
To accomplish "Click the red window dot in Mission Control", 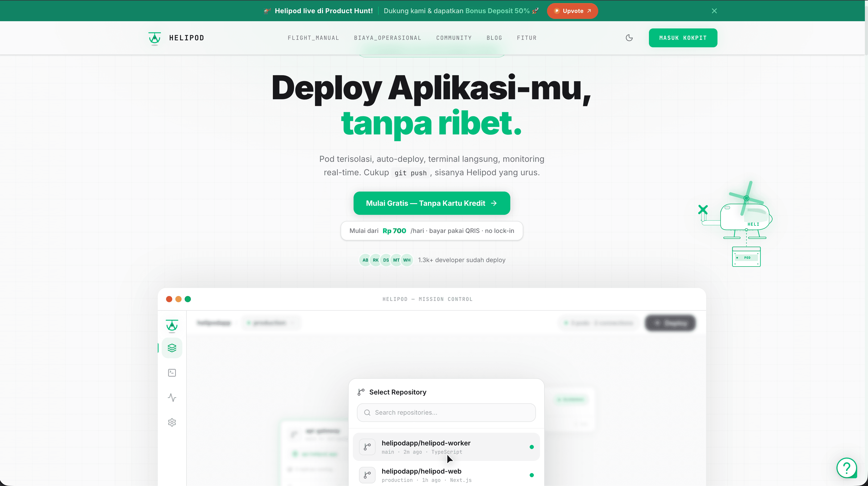I will point(169,299).
